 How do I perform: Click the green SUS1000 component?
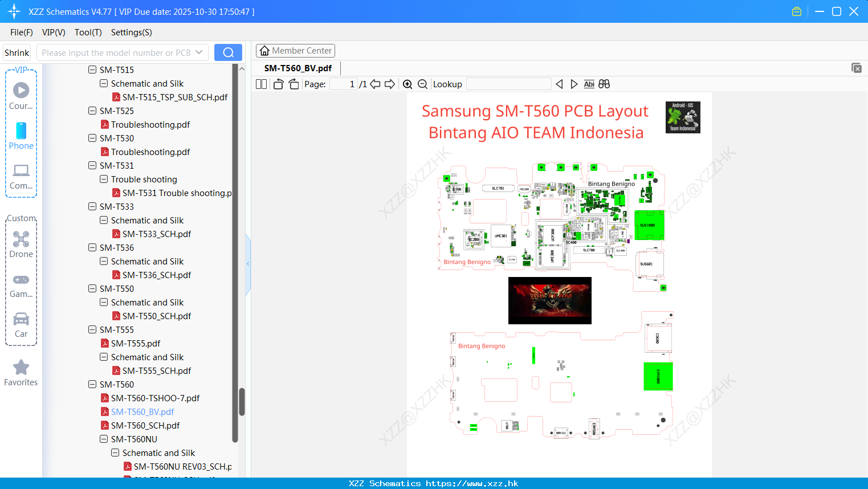click(649, 225)
